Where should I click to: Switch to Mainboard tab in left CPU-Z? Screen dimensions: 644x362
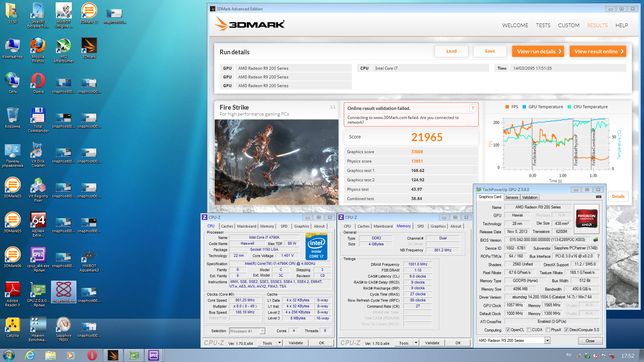(x=247, y=226)
